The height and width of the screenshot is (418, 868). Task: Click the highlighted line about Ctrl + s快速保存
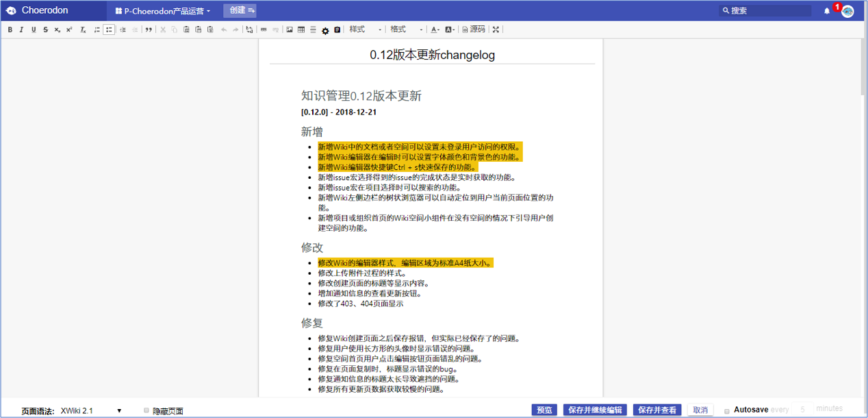click(398, 167)
